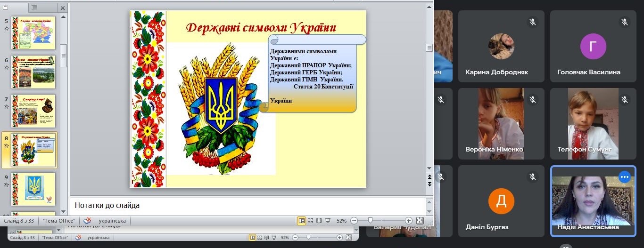Start Slide Show in back PowerPoint window
This screenshot has height=248, width=644.
[x=274, y=238]
